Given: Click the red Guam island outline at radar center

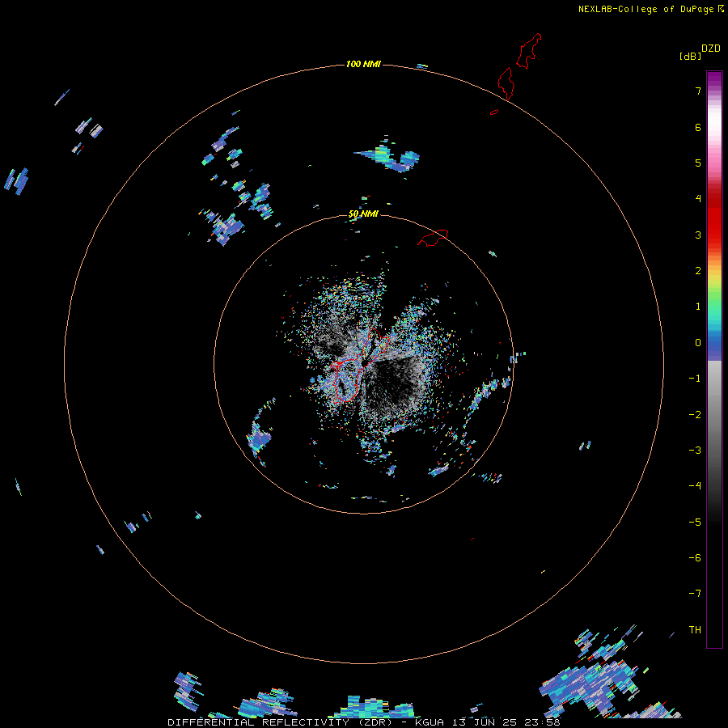Looking at the screenshot, I should [360, 365].
